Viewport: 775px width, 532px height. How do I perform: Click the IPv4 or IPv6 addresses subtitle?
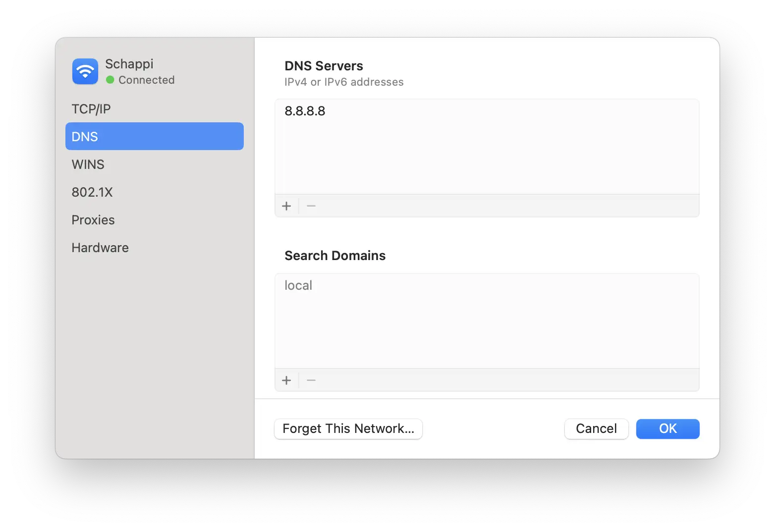(x=344, y=82)
